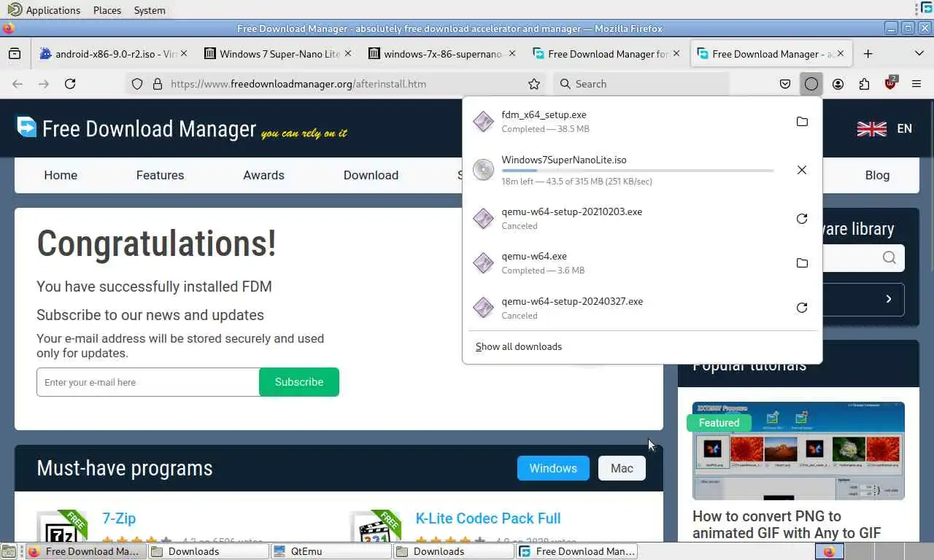Image resolution: width=934 pixels, height=560 pixels.
Task: Reload the current page
Action: [x=70, y=84]
